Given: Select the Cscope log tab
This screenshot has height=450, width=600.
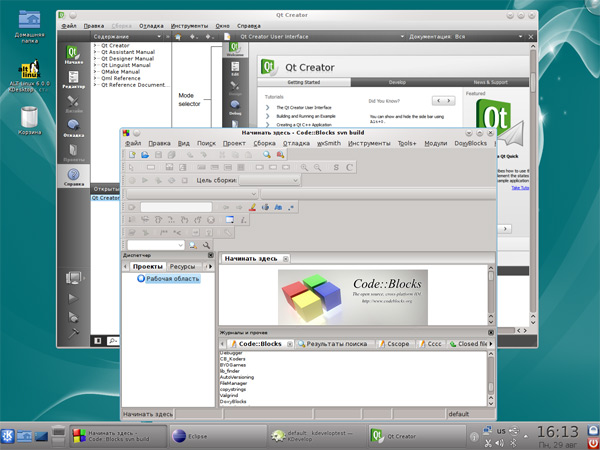Looking at the screenshot, I should point(394,344).
